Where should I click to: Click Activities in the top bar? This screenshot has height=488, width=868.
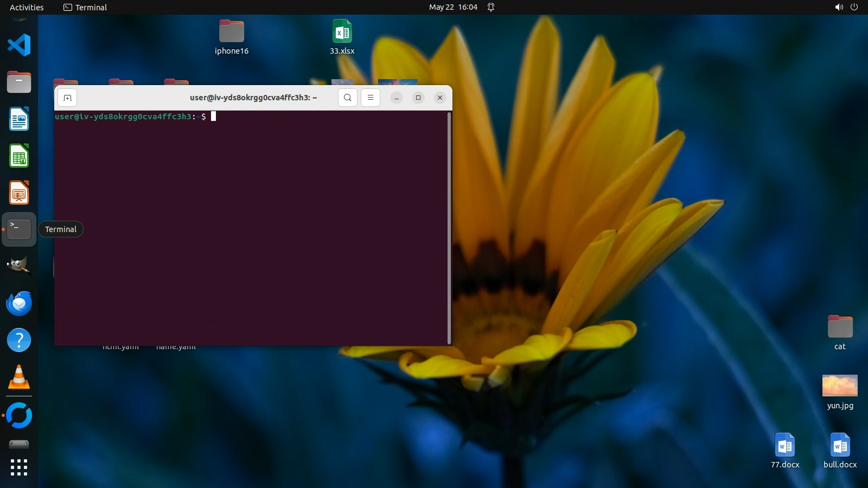point(27,7)
